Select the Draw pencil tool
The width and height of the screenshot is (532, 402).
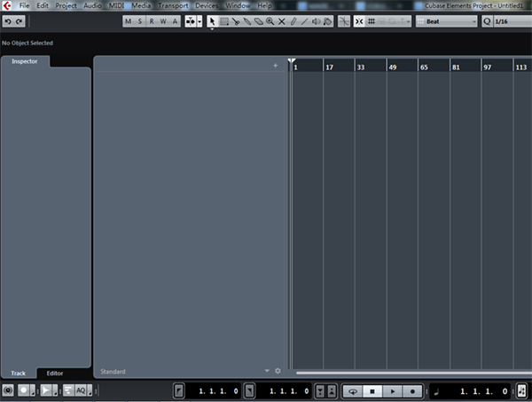293,20
